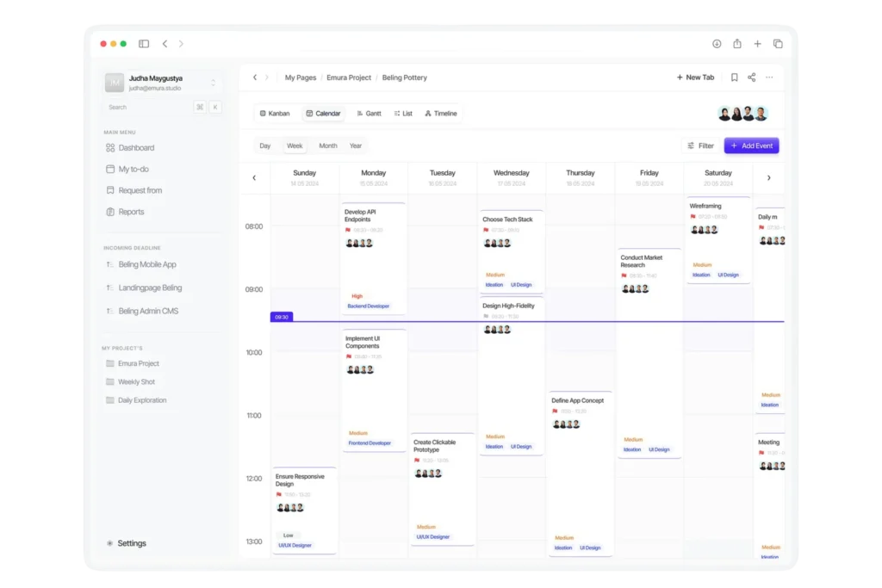
Task: Click the Settings gear in sidebar
Action: (x=109, y=544)
